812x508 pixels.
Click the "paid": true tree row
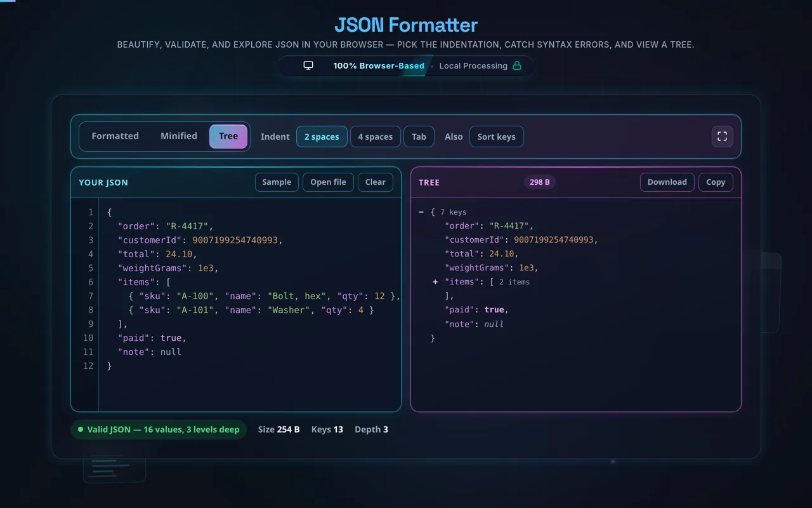pos(477,310)
